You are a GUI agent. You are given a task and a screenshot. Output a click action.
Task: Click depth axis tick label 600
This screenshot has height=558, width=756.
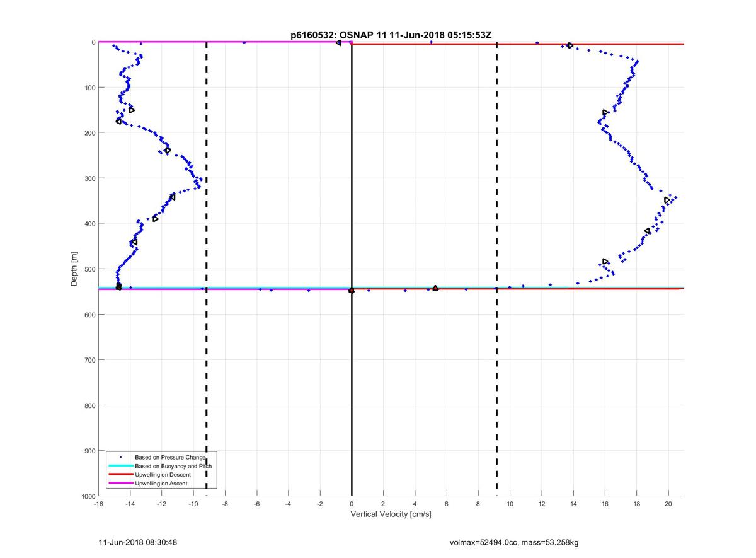90,315
